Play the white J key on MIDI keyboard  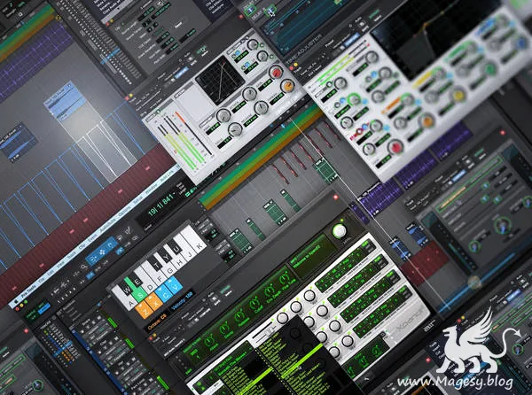pyautogui.click(x=190, y=252)
